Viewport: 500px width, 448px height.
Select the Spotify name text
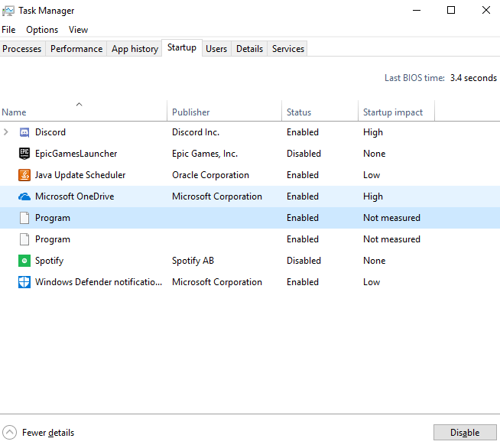pos(50,261)
